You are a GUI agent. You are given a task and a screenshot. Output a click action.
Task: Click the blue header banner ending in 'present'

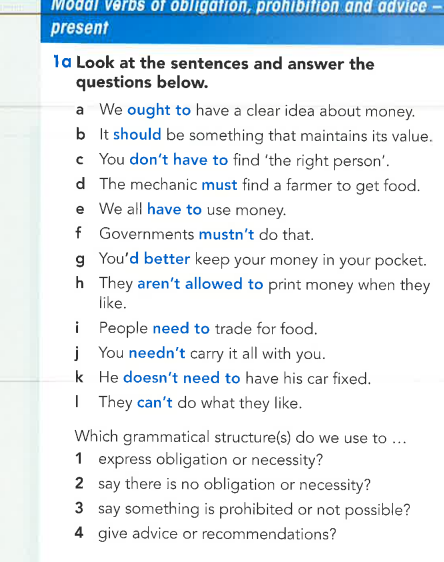[242, 22]
